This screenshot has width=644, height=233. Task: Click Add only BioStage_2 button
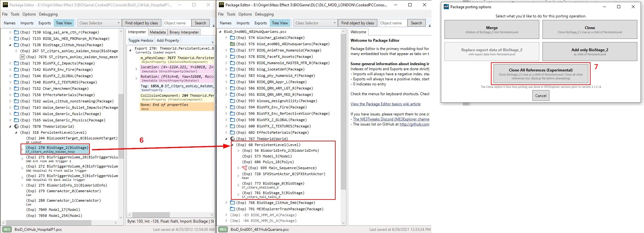coord(590,52)
